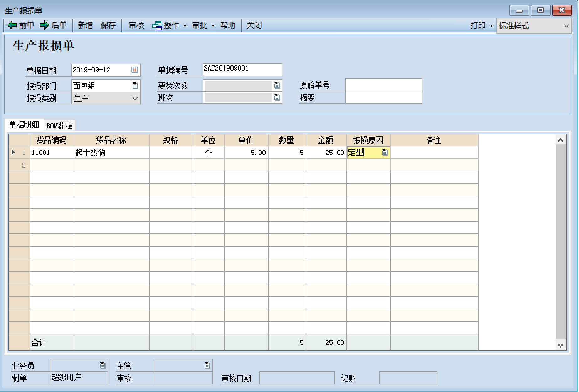Screen dimensions: 579x392
Task: Click 帮助 in the toolbar
Action: pos(228,25)
